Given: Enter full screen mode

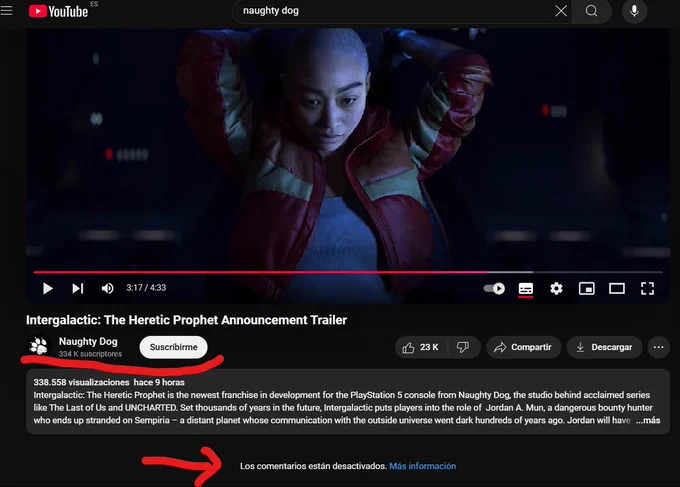Looking at the screenshot, I should [x=647, y=288].
